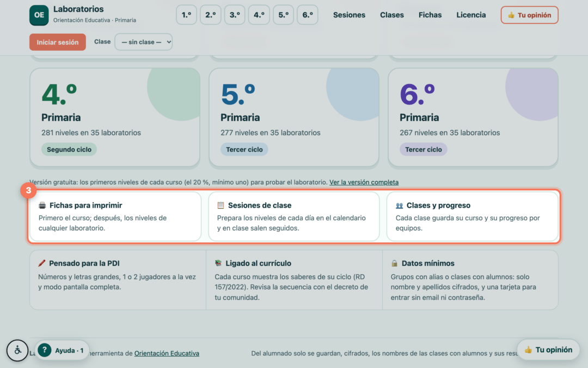Select the 3.º grade button
Viewport: 588px width, 368px height.
coord(235,15)
